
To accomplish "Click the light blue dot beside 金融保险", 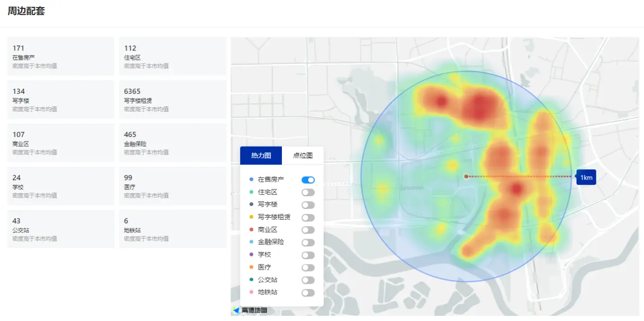I will pyautogui.click(x=251, y=242).
